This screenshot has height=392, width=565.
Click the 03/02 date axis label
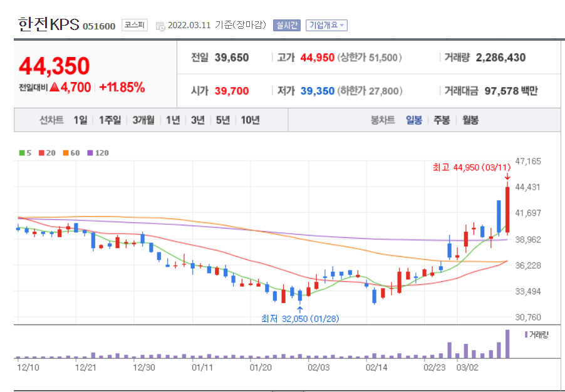(x=467, y=368)
